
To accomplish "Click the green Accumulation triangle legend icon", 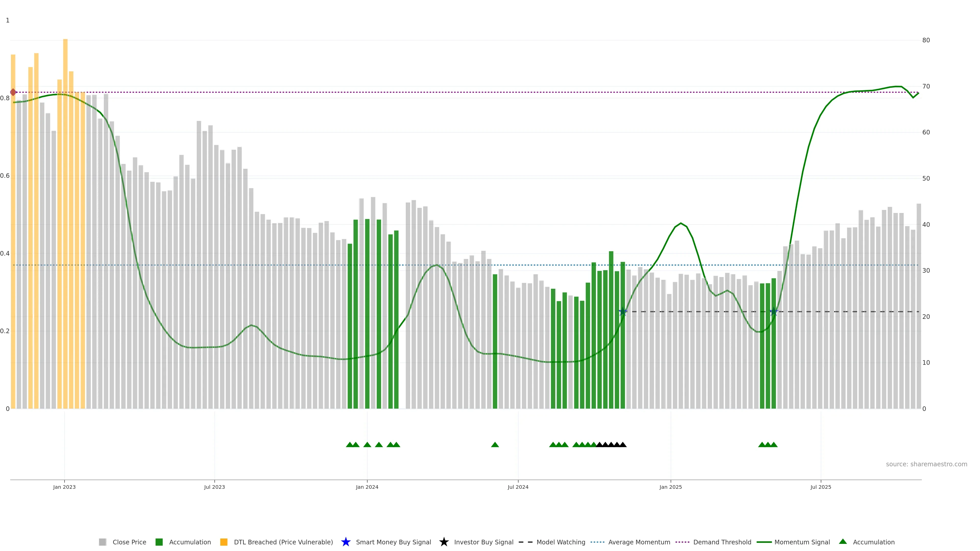I will (x=843, y=542).
